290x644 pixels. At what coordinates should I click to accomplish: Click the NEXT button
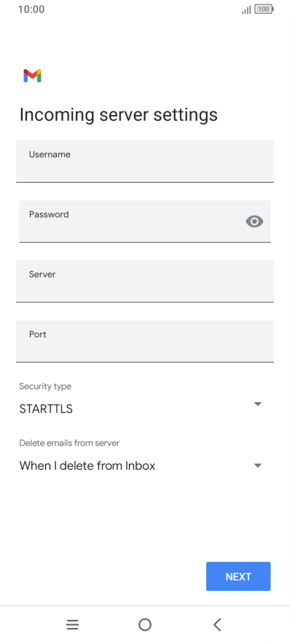(238, 576)
